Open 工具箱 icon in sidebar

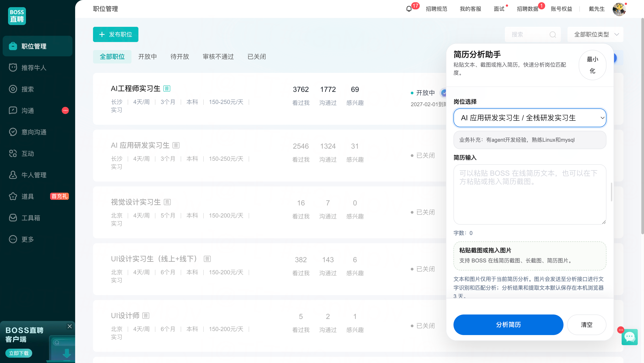[13, 218]
